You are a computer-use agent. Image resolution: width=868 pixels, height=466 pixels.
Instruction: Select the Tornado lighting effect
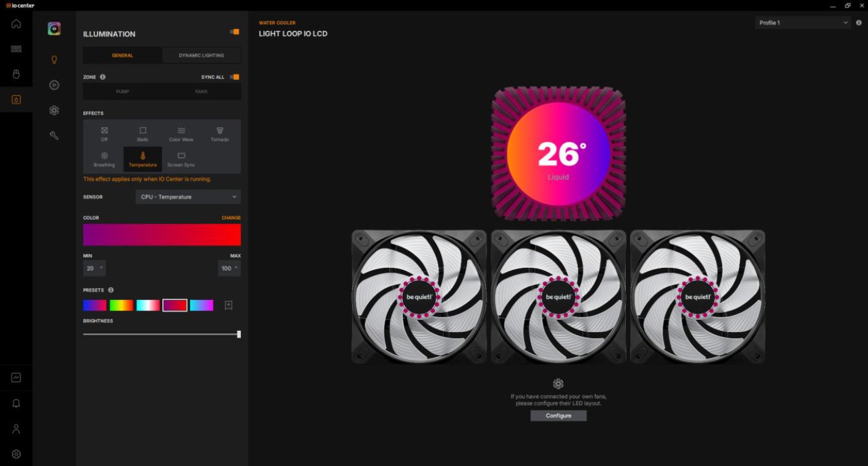click(220, 133)
